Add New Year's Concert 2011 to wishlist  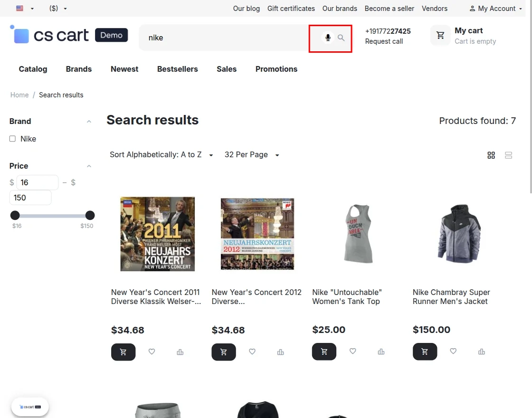coord(152,351)
